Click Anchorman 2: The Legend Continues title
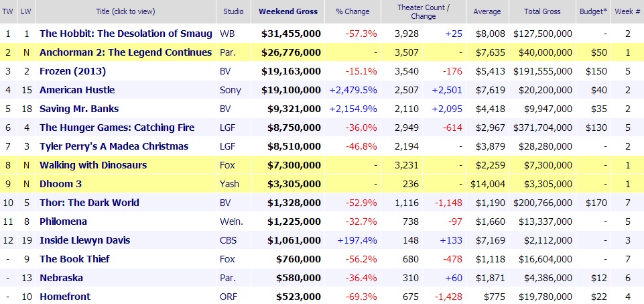Image resolution: width=644 pixels, height=304 pixels. click(126, 52)
